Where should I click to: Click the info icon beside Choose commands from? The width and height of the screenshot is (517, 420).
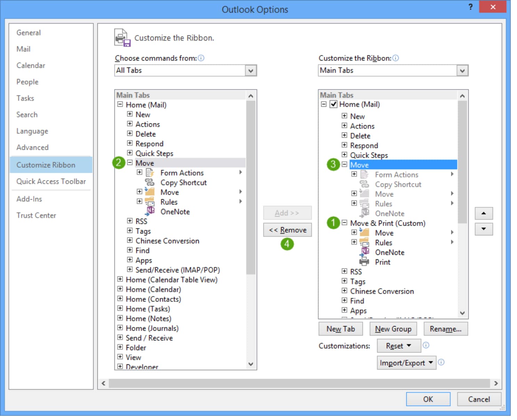click(x=201, y=58)
